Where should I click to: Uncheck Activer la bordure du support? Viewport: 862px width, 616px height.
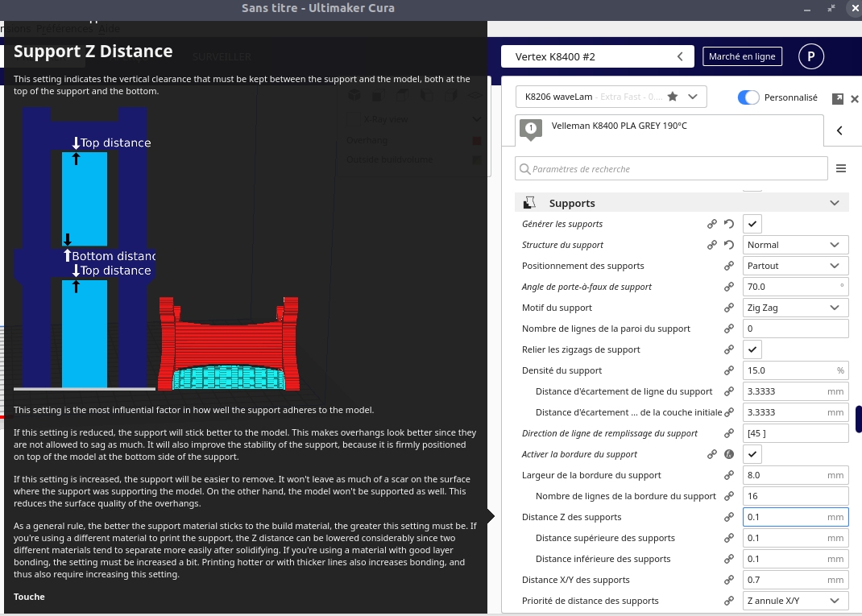click(752, 454)
